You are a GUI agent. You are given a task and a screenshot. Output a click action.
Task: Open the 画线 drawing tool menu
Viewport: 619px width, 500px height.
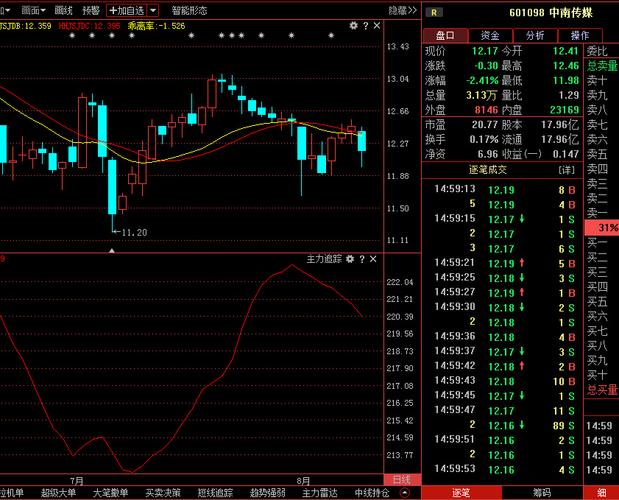[x=64, y=11]
